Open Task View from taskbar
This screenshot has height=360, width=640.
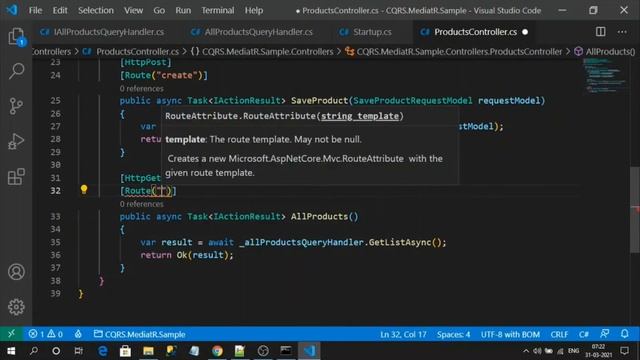point(78,351)
